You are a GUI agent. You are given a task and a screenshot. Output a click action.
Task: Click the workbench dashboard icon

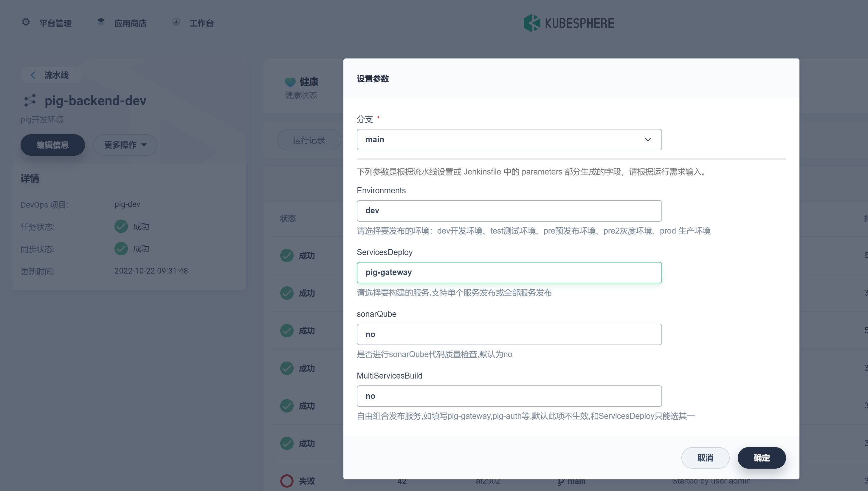tap(176, 22)
